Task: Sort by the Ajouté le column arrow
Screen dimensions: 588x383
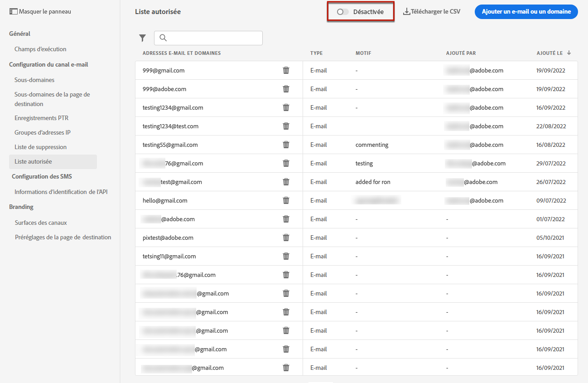Action: tap(569, 53)
